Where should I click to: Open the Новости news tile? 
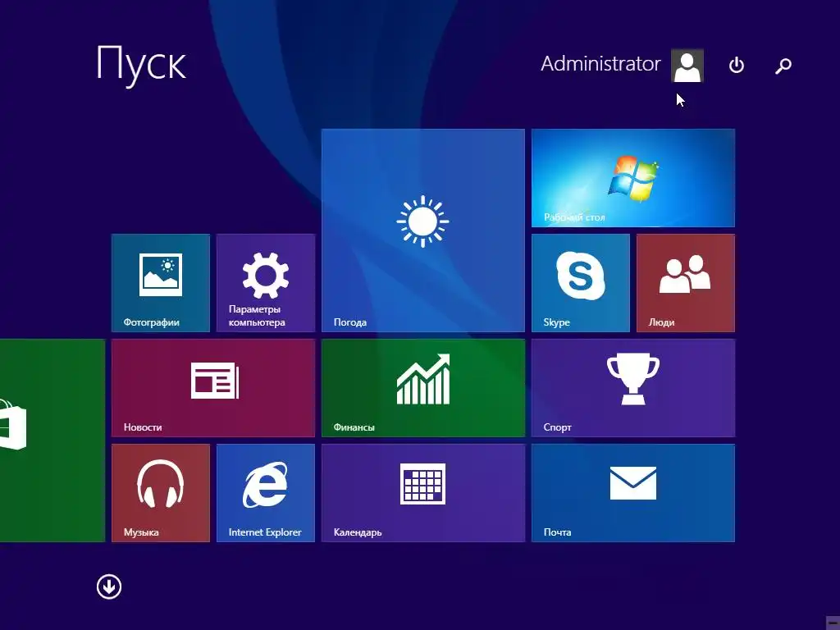213,388
